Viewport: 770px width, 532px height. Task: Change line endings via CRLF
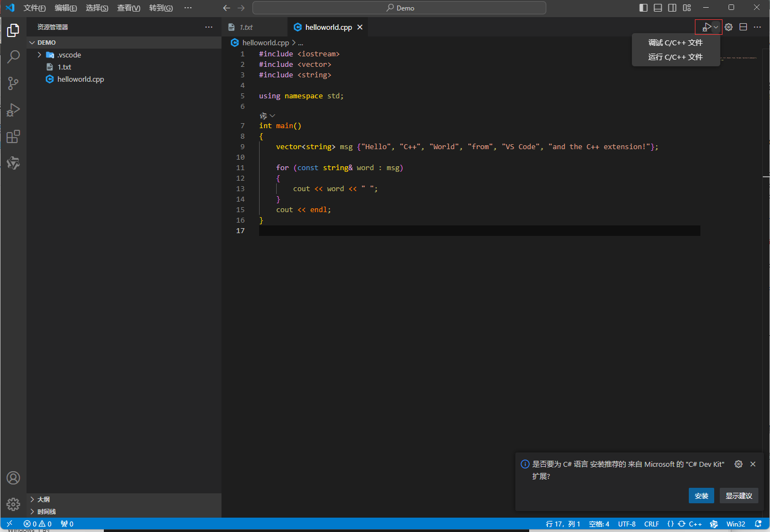pyautogui.click(x=652, y=524)
